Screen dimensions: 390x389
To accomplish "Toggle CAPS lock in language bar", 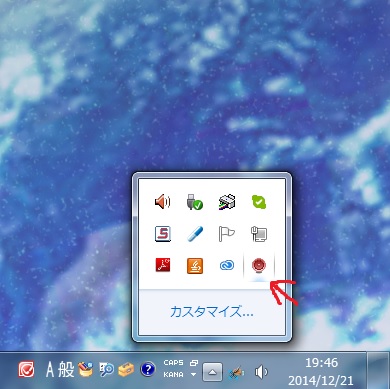I will tap(173, 363).
